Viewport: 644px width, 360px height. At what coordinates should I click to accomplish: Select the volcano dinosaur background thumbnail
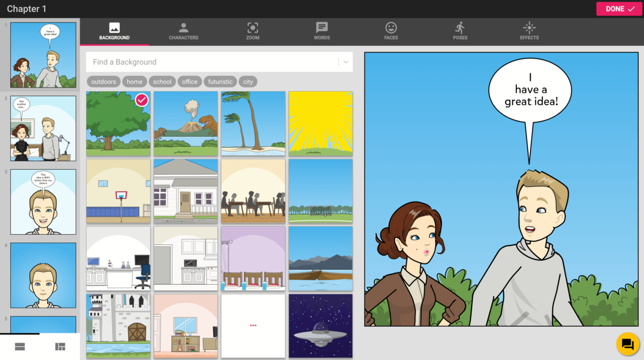coord(186,124)
